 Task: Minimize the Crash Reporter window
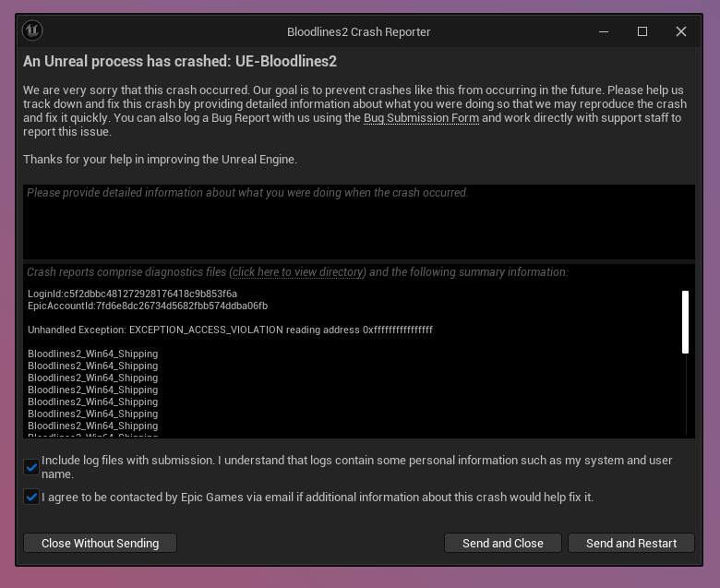pos(604,31)
